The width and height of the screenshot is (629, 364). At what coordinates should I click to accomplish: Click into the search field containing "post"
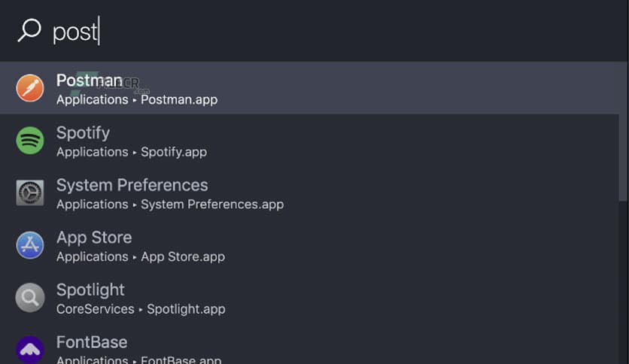click(x=301, y=31)
